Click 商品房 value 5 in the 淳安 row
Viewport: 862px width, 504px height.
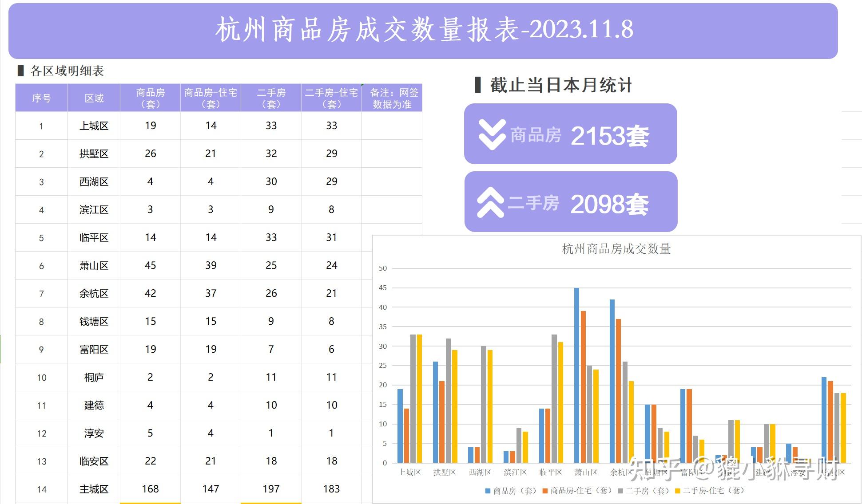point(151,433)
